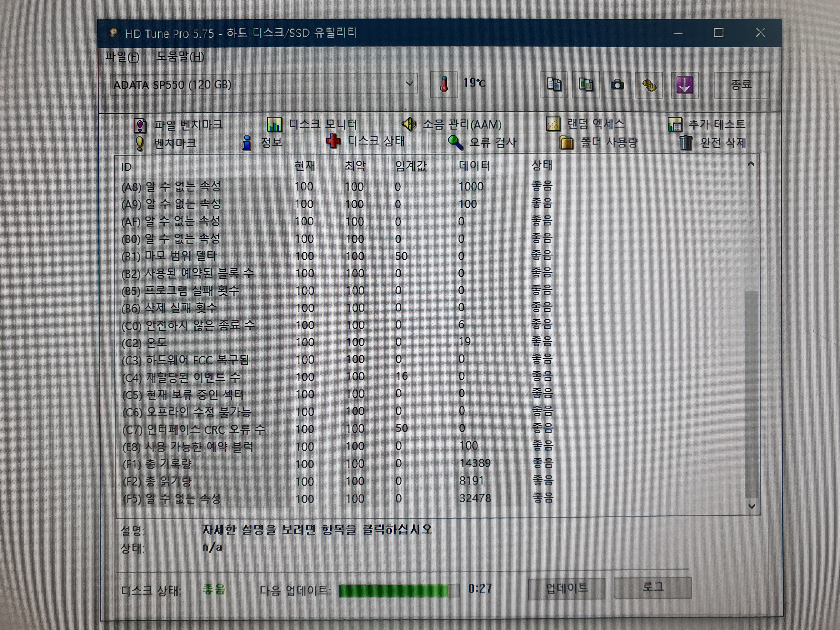Click the vertical scrollbar thumb
The image size is (840, 630).
point(751,394)
